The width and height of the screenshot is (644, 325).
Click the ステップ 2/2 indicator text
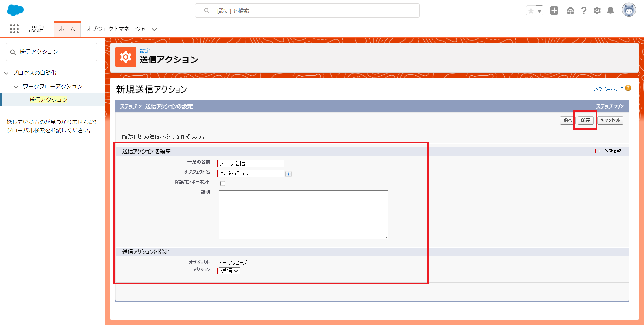610,106
